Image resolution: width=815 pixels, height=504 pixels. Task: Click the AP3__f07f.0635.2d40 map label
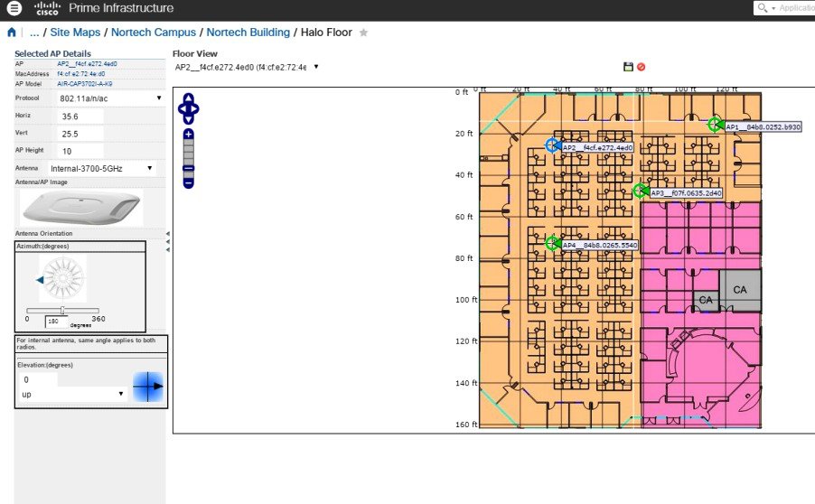pos(686,192)
